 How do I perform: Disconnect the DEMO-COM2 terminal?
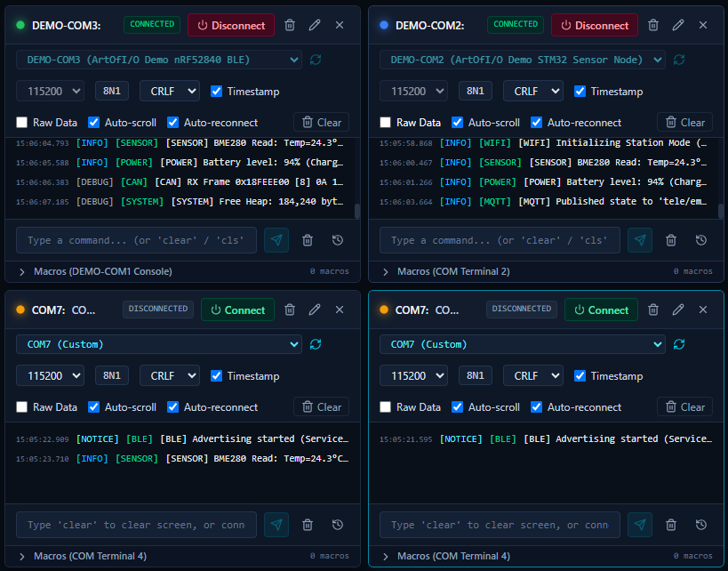[x=595, y=25]
